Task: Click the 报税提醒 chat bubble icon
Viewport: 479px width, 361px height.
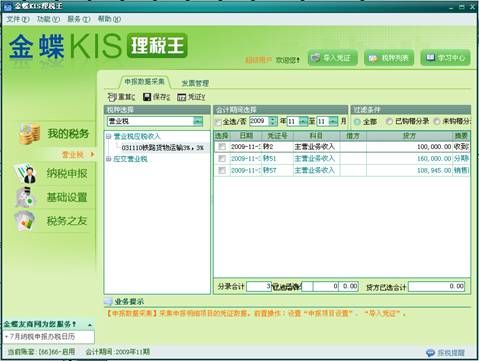Action: point(430,352)
